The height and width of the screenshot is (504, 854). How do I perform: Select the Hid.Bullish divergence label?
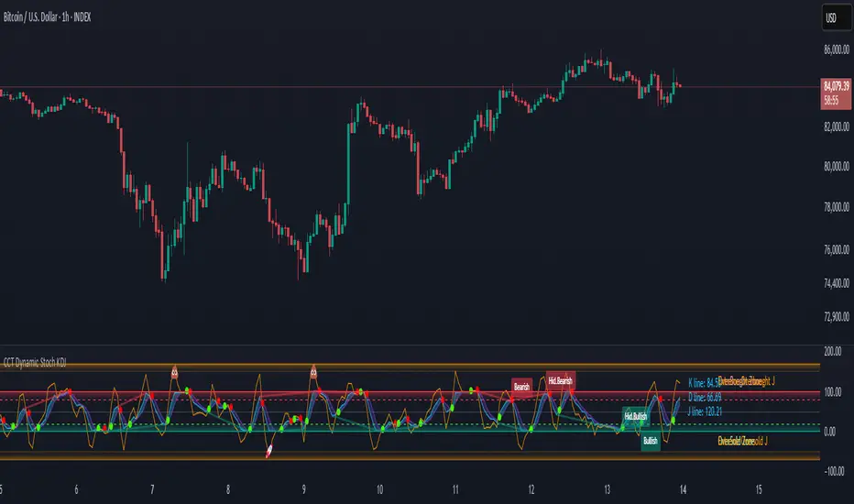[x=636, y=416]
